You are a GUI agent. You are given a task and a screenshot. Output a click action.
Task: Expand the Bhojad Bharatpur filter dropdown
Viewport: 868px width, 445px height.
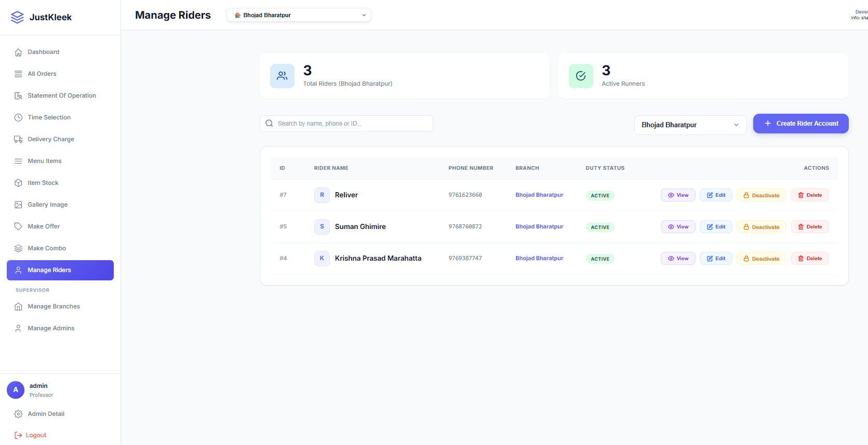[690, 125]
